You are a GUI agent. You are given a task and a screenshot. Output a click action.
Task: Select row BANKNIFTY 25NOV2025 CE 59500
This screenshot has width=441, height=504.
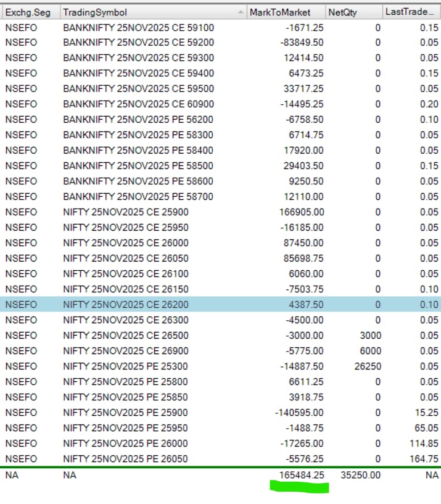[221, 89]
